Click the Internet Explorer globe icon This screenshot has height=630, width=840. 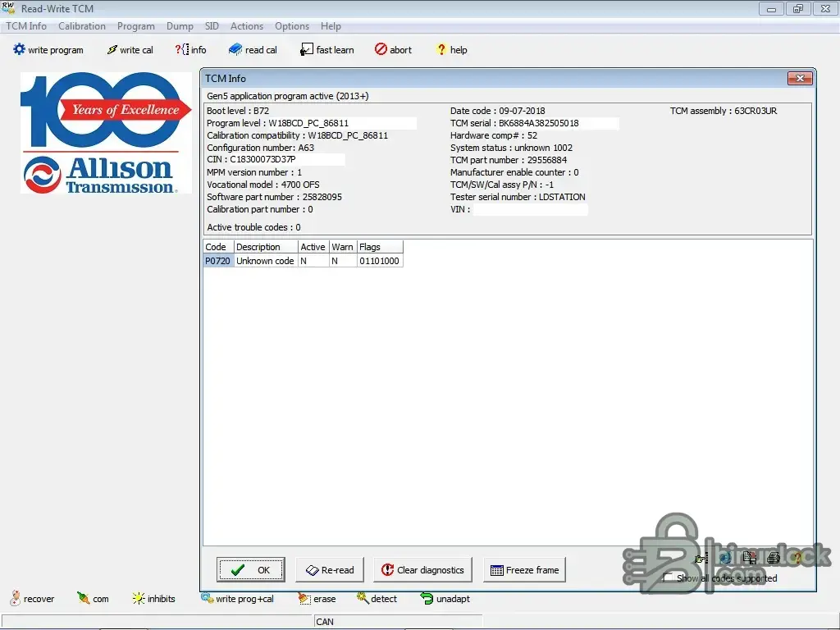(725, 558)
